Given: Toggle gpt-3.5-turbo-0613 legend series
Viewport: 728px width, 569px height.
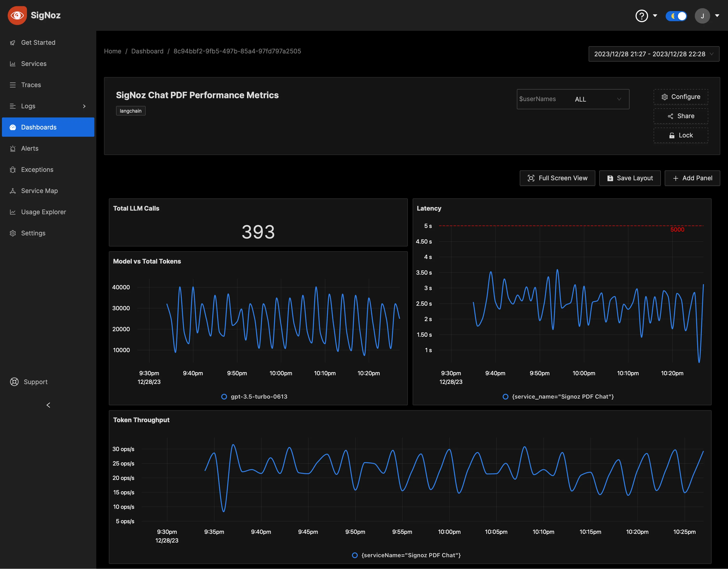Looking at the screenshot, I should click(254, 397).
